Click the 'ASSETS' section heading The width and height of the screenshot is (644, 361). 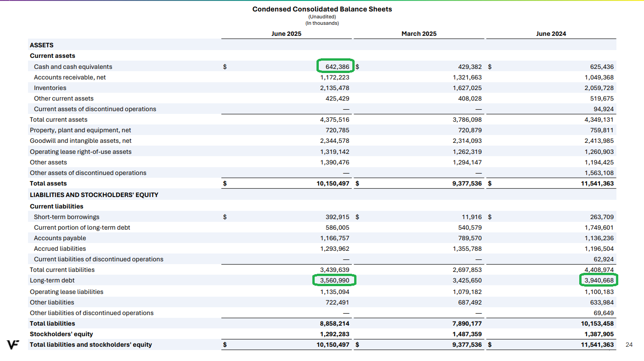tap(42, 45)
